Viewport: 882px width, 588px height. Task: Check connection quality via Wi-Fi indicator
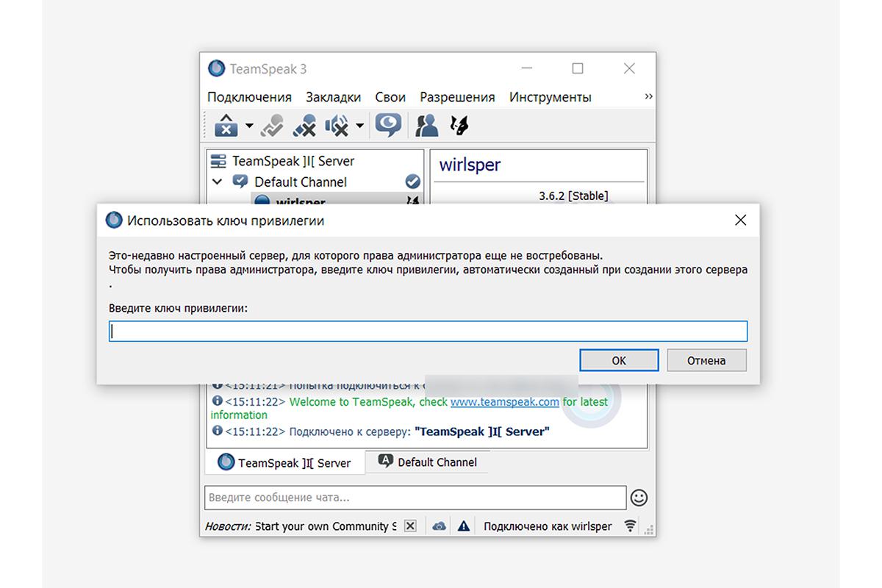[630, 526]
